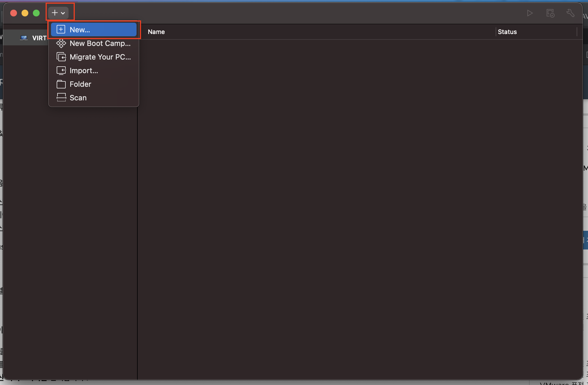
Task: Click the Import... monitor arrow icon
Action: tap(61, 71)
